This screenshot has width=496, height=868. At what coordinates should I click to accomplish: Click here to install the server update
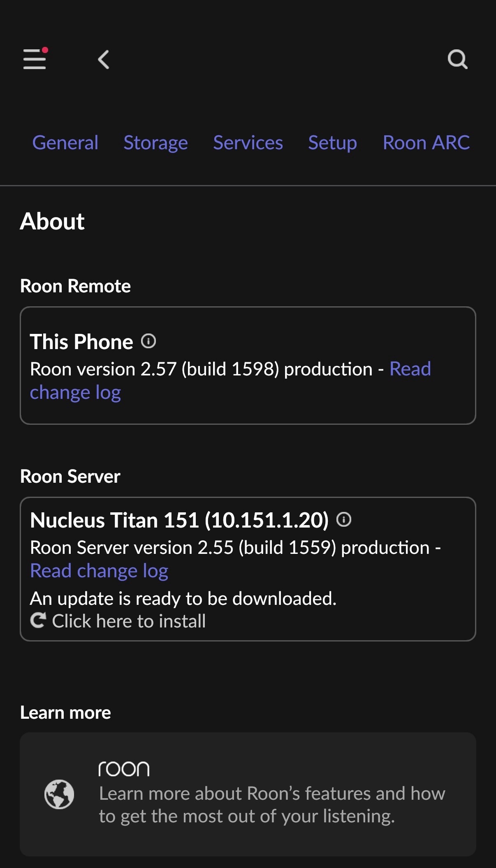click(128, 621)
